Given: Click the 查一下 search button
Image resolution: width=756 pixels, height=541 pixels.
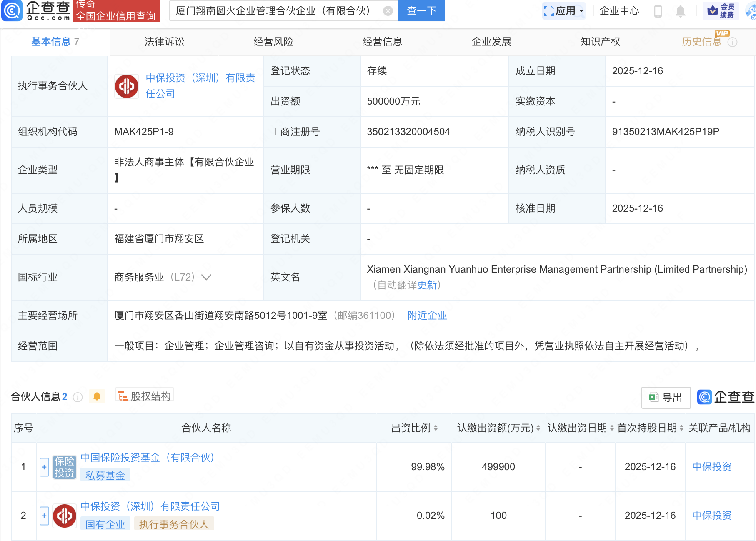Looking at the screenshot, I should point(421,11).
